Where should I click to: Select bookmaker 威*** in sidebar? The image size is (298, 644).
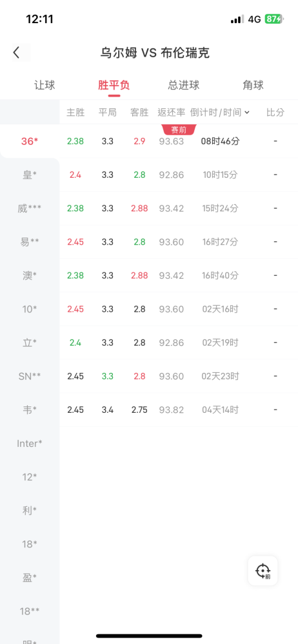[30, 209]
